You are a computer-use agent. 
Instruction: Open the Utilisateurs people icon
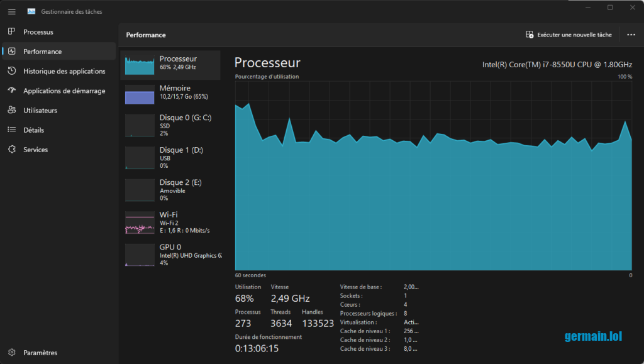[x=11, y=110]
